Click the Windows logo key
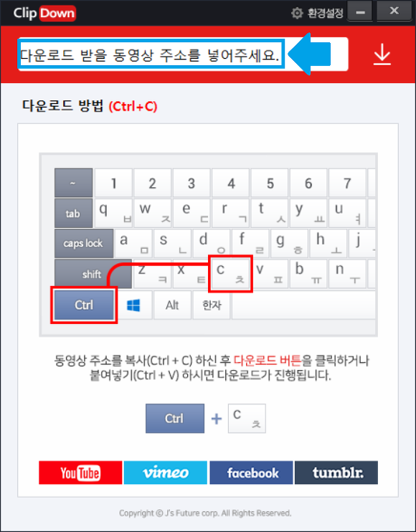The height and width of the screenshot is (532, 416). click(x=133, y=305)
